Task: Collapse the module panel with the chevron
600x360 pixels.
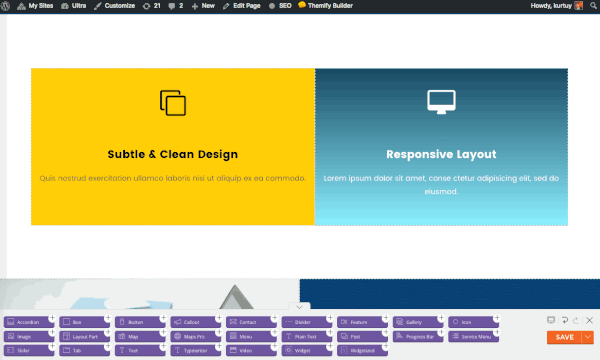Action: click(299, 307)
